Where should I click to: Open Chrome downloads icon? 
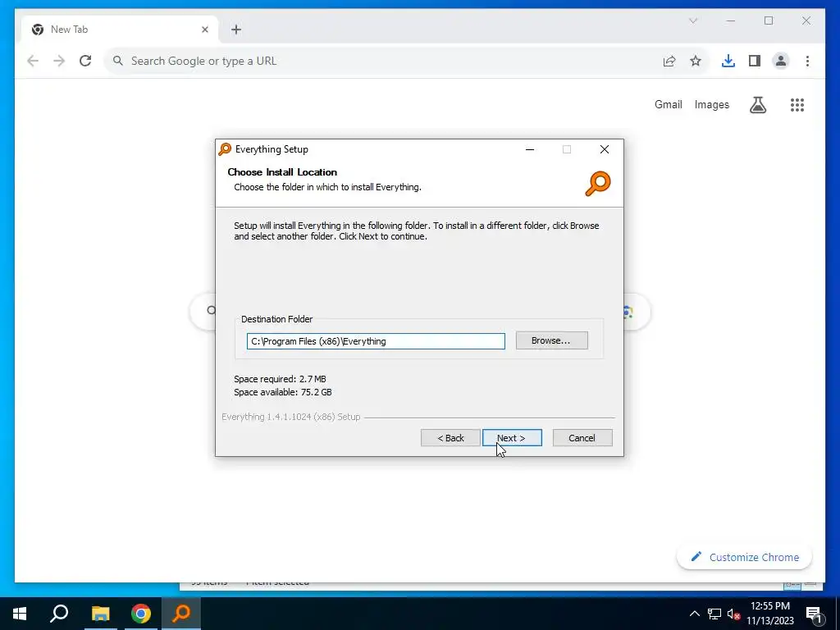coord(728,61)
